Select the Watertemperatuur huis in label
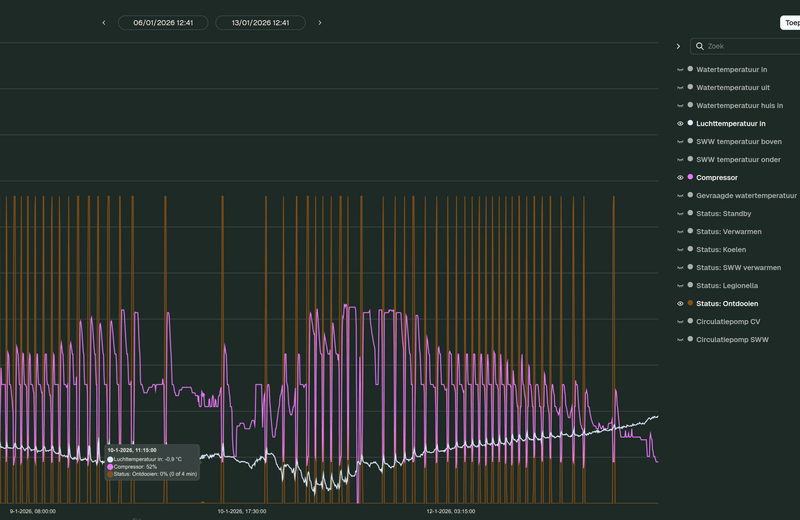800x520 pixels. 740,106
